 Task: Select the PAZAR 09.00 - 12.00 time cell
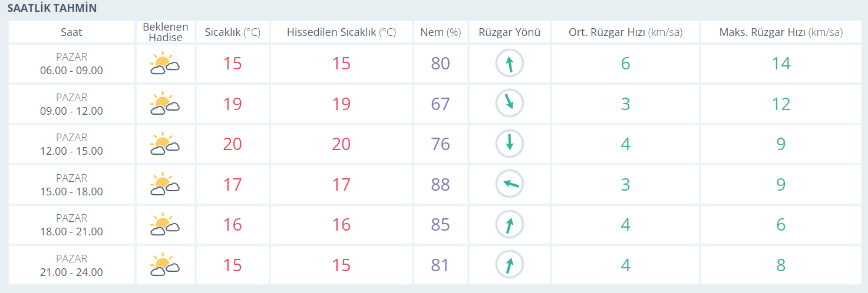[71, 104]
